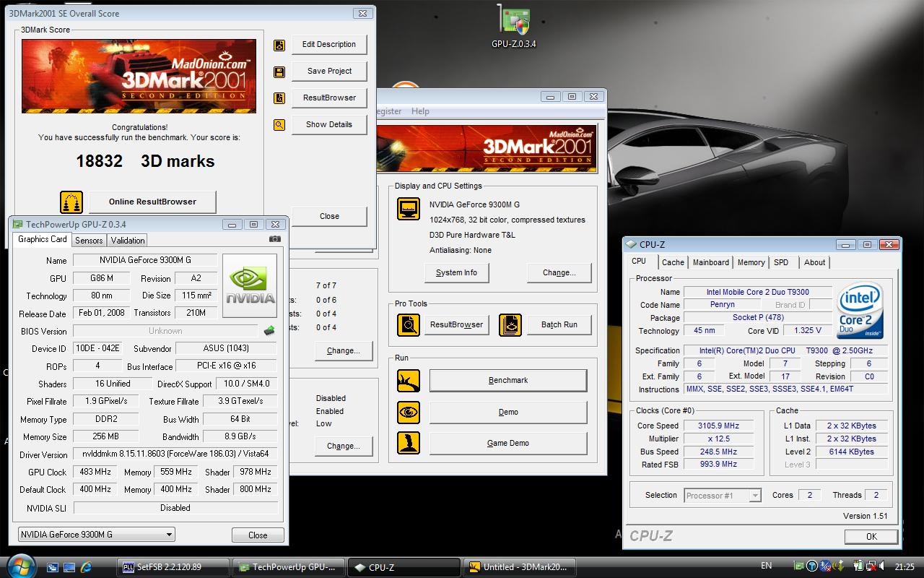Click the System Info button
Viewport: 924px width, 578px height.
click(x=456, y=272)
